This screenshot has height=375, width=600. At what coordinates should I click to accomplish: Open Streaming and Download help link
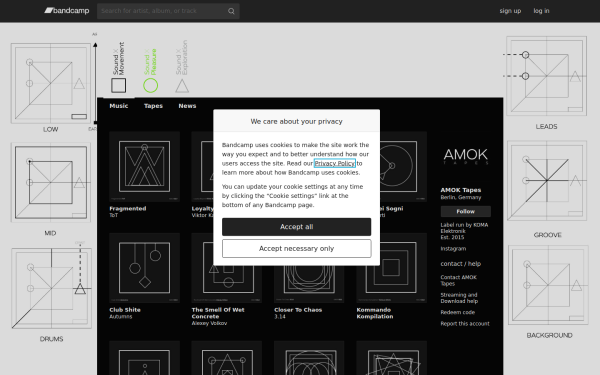click(459, 298)
